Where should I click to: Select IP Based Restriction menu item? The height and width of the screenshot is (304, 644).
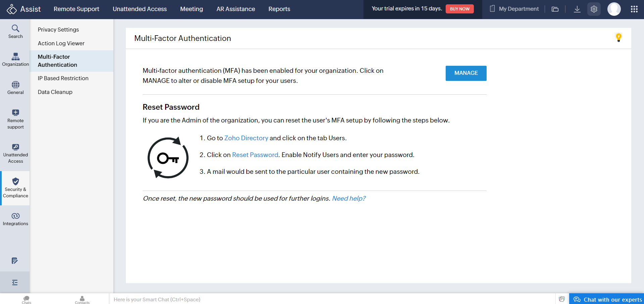[x=63, y=78]
